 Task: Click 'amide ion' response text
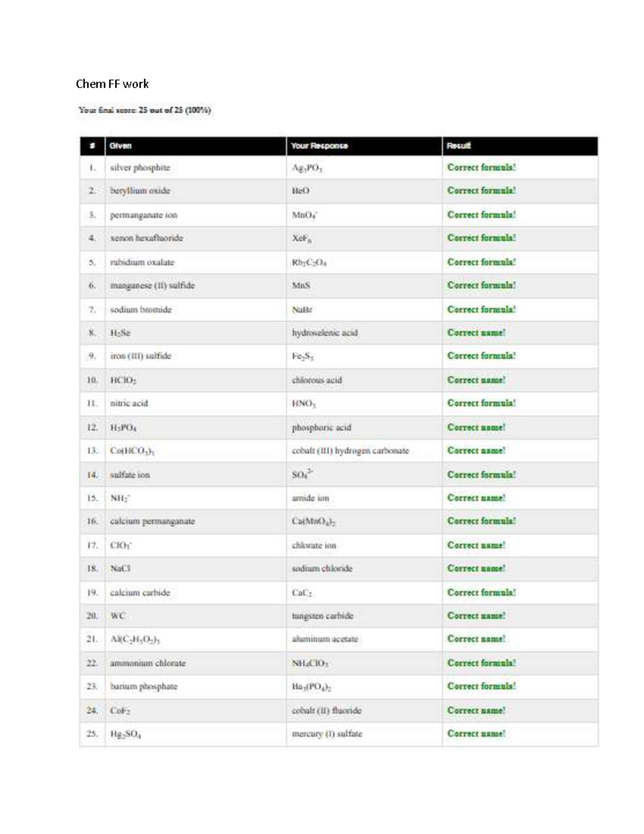point(310,498)
